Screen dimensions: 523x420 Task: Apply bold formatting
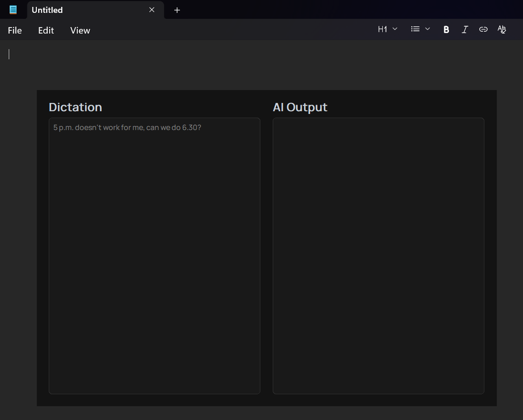coord(446,29)
